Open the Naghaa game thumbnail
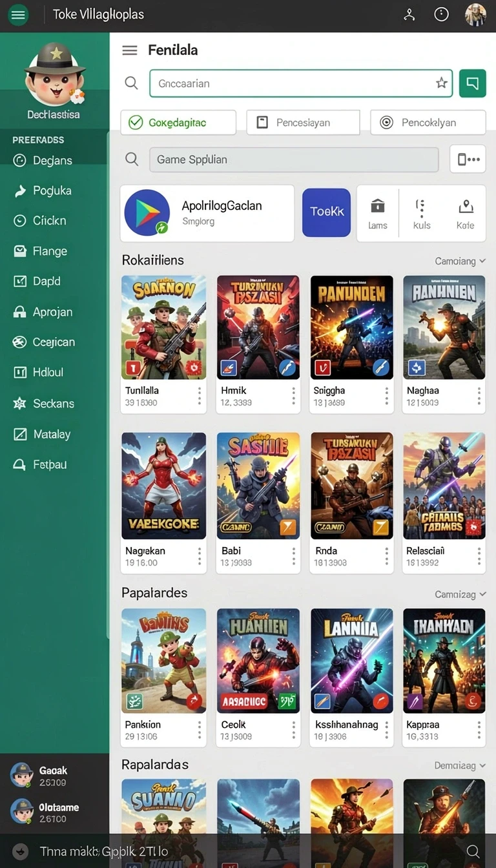The image size is (496, 868). 444,327
